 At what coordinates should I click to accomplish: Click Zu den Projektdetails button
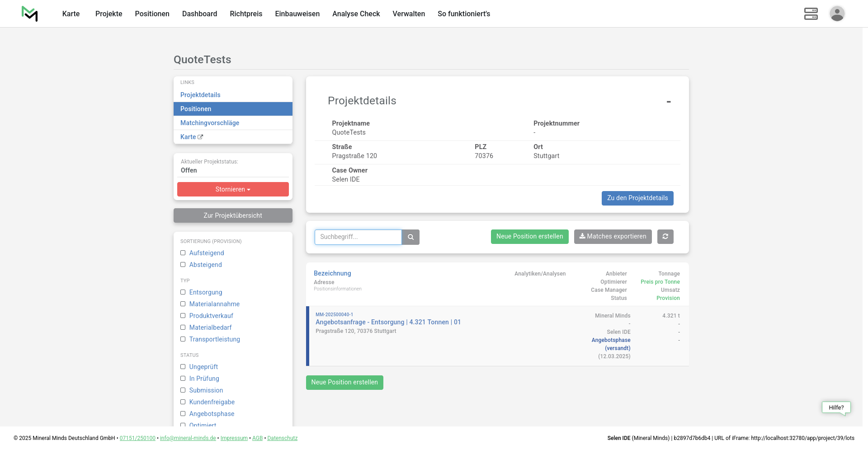637,198
